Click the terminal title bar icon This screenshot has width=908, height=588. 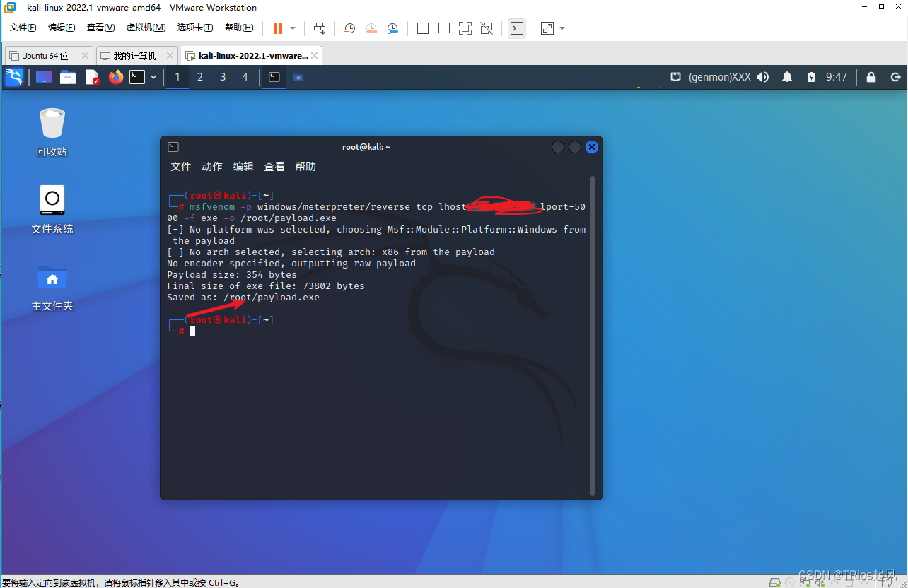pos(173,147)
